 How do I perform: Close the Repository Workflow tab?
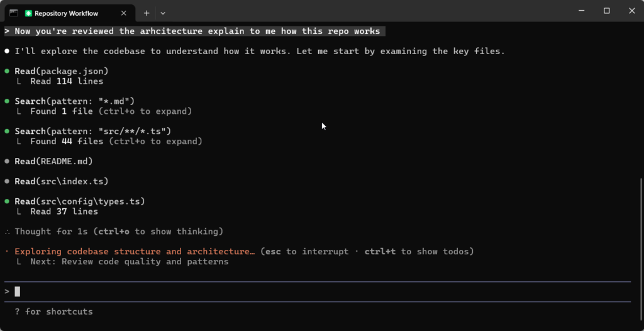tap(125, 13)
